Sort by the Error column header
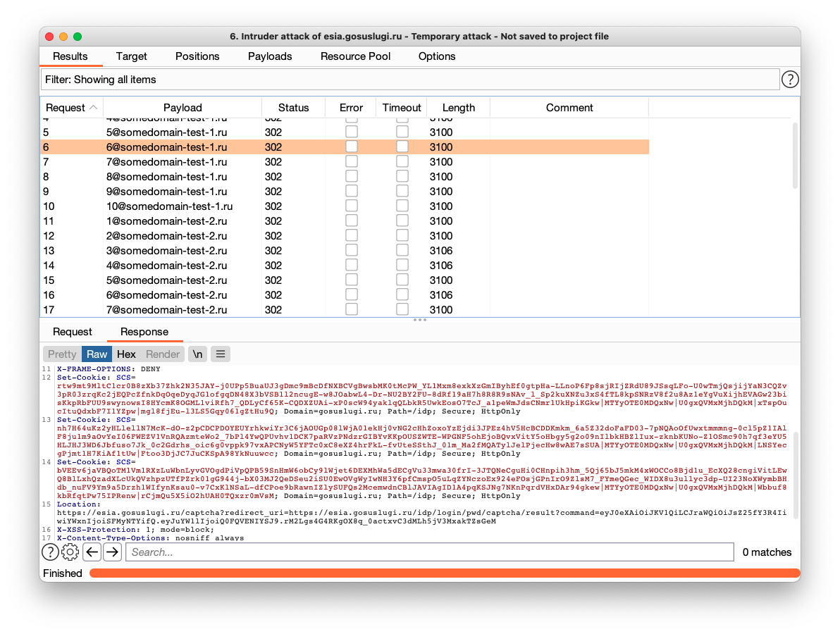The image size is (840, 634). tap(352, 108)
